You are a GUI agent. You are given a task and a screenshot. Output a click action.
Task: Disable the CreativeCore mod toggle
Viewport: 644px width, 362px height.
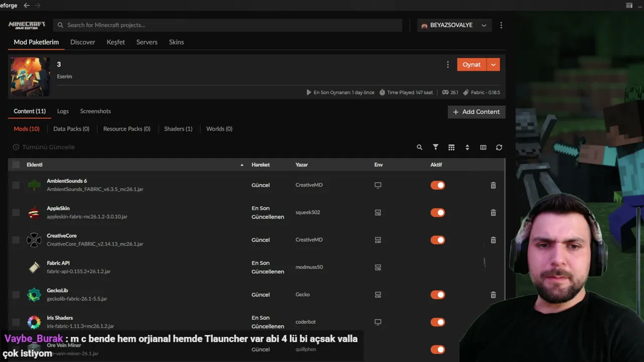438,240
